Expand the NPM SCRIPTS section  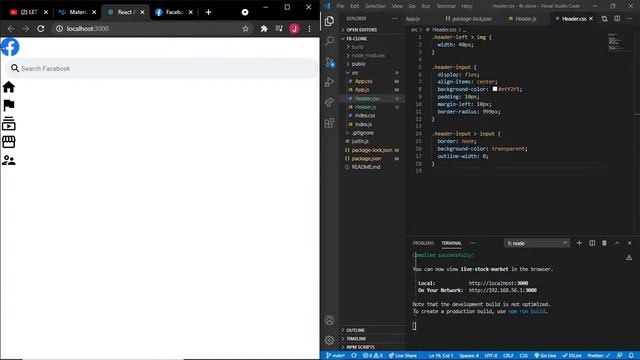(x=360, y=347)
